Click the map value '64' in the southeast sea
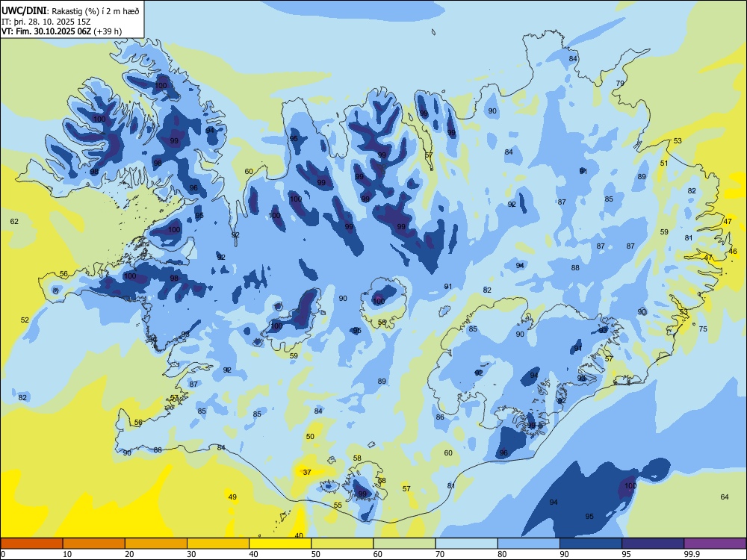This screenshot has height=560, width=747. pos(725,497)
